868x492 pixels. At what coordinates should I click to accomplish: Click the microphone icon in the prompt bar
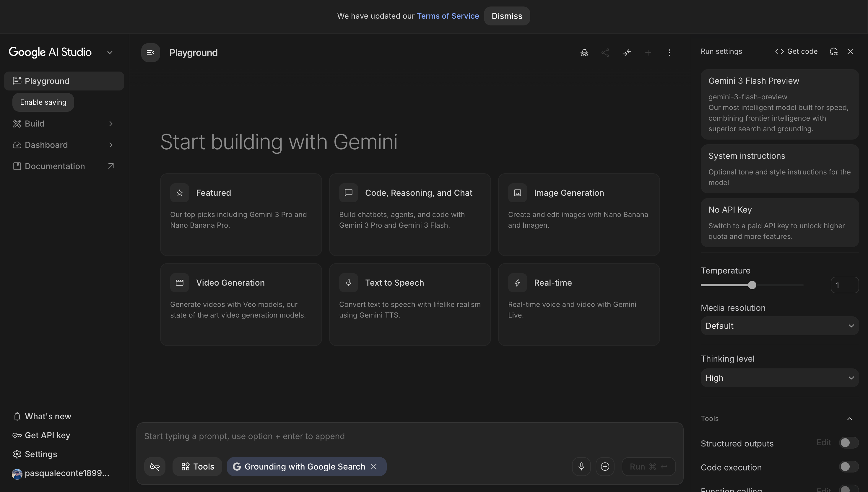tap(581, 466)
